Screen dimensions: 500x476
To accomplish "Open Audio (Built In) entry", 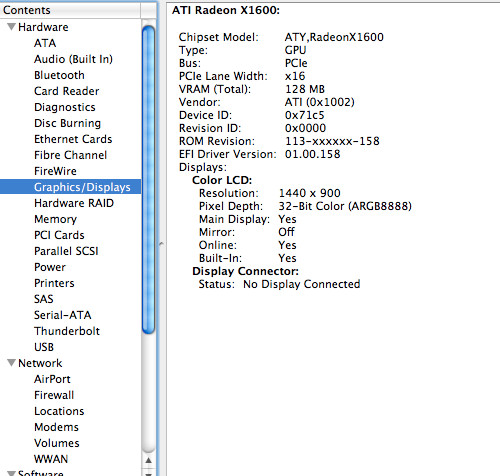I will pyautogui.click(x=73, y=59).
